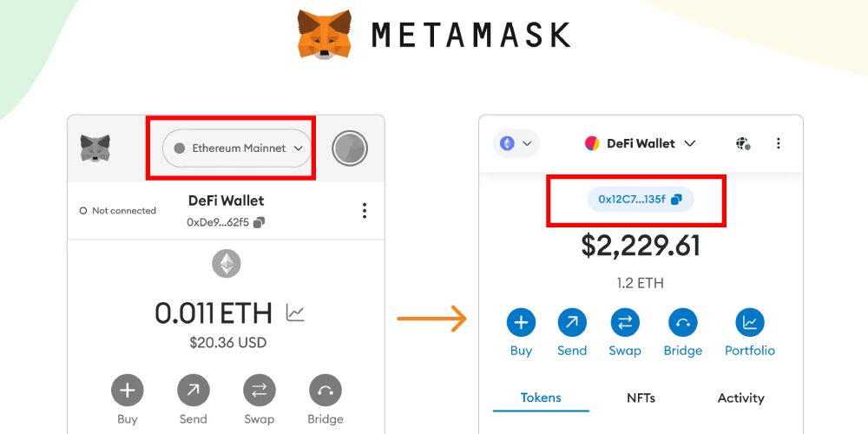Viewport: 868px width, 434px height.
Task: Click the old wallet's Buy plus icon
Action: point(127,391)
